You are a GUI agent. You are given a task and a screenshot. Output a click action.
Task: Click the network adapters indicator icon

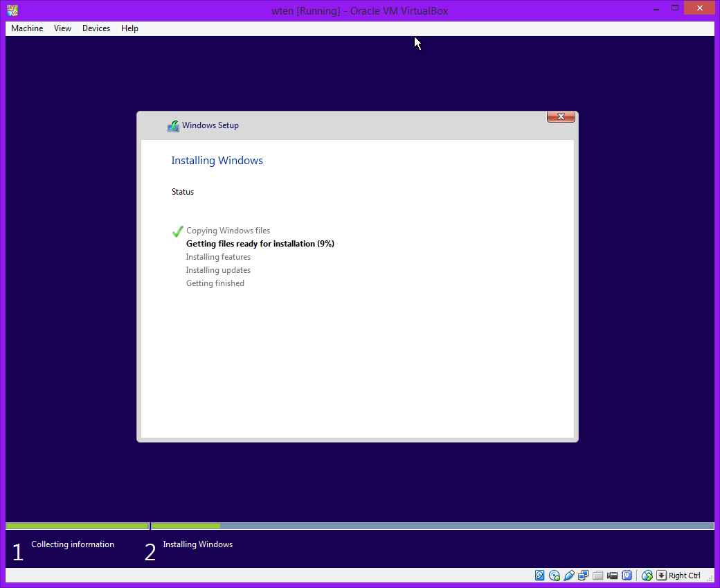(x=584, y=576)
